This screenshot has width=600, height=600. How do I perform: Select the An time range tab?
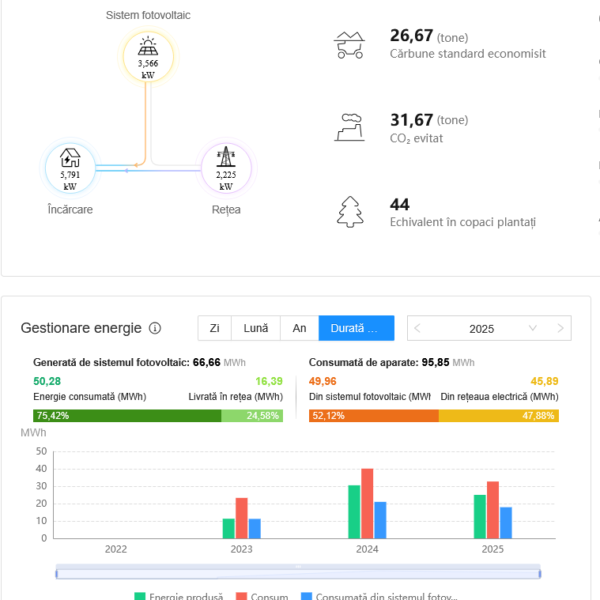[299, 328]
